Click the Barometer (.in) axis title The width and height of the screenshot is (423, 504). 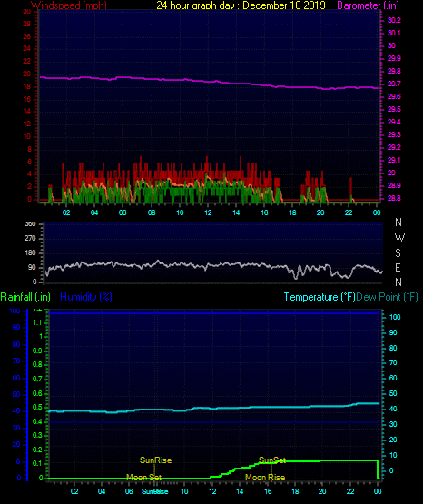click(x=368, y=5)
